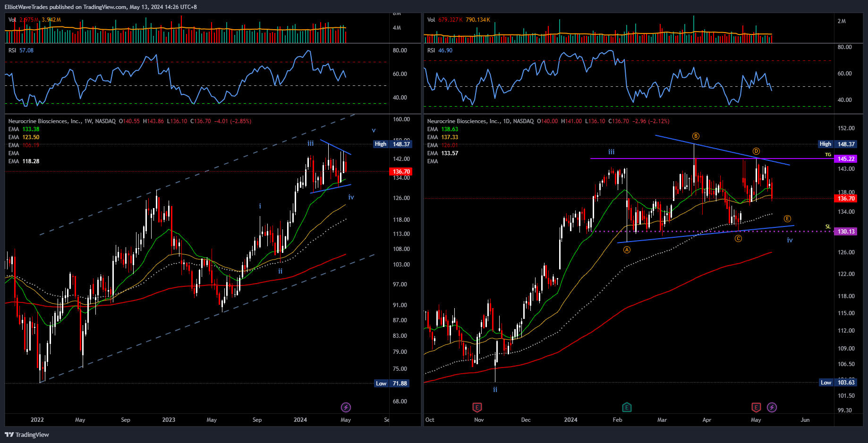Click EMA 118.28 legend on weekly chart
Screen dimensions: 868x443
coord(24,161)
